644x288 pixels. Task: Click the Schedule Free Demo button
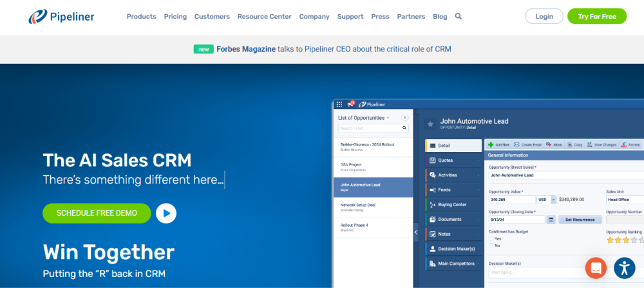[x=97, y=213]
